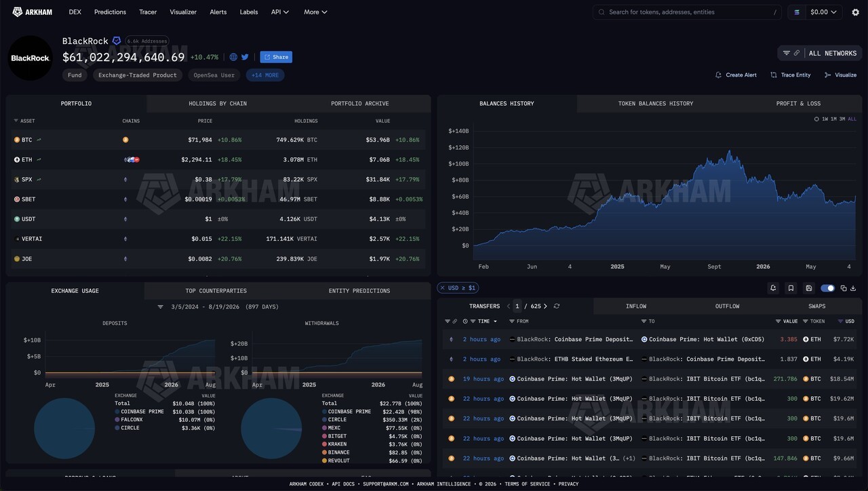
Task: Toggle the switch above the transfers table
Action: click(827, 288)
